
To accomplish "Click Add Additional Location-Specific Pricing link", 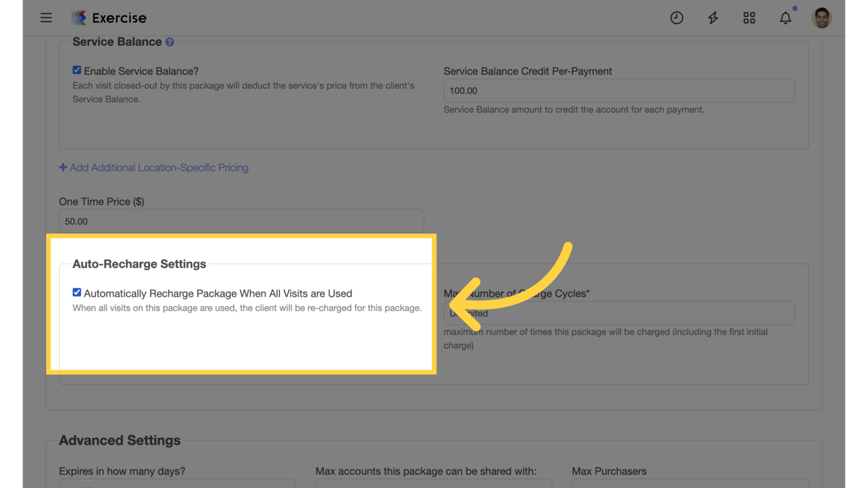I will [159, 167].
